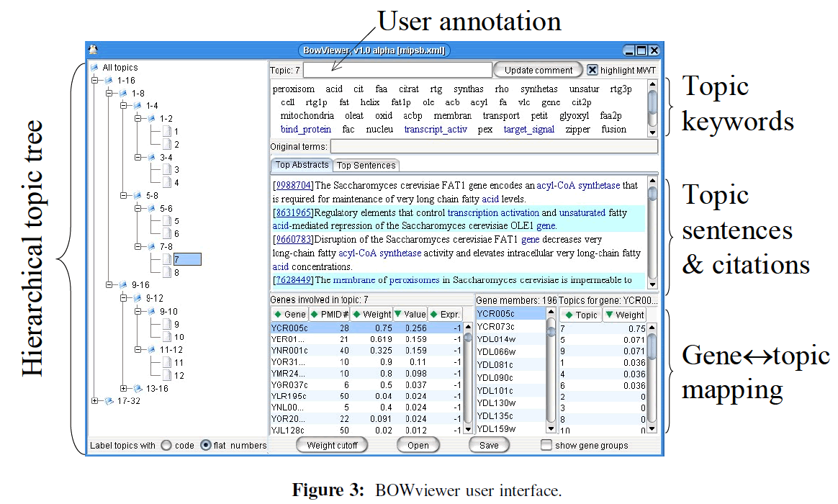Click the folder icon beside node 9-12

pyautogui.click(x=137, y=298)
